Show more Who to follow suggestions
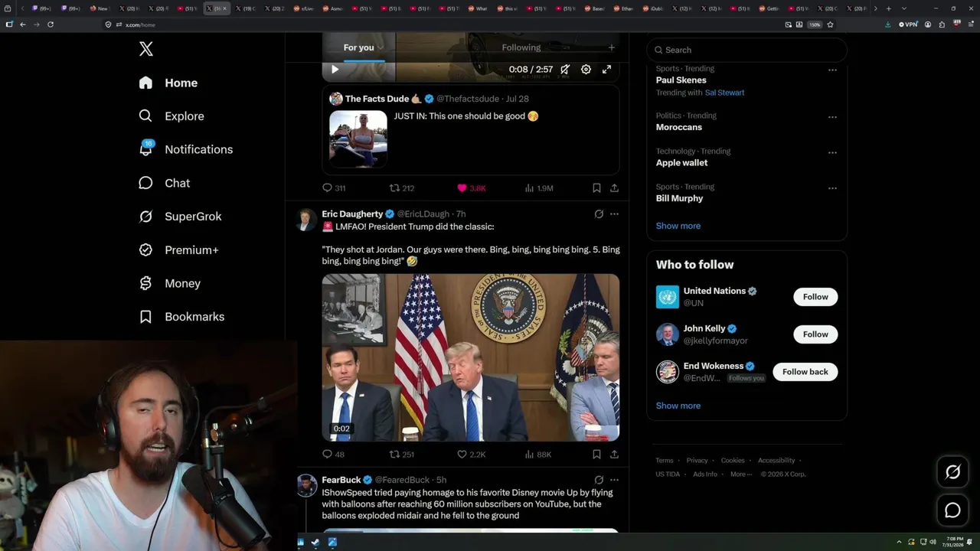 click(678, 406)
